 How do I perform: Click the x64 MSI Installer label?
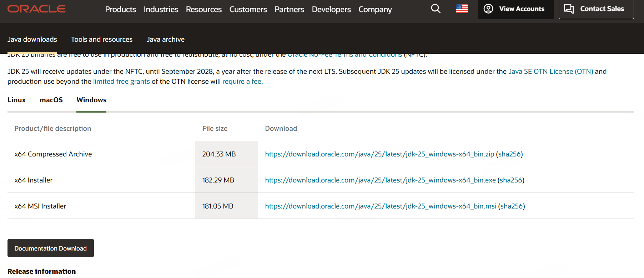[x=40, y=206]
